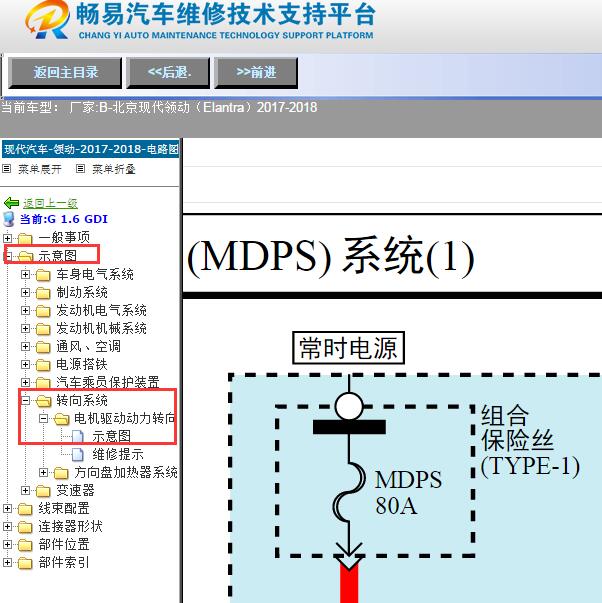Click the 连接器形状 folder icon
602x603 pixels.
pos(25,527)
